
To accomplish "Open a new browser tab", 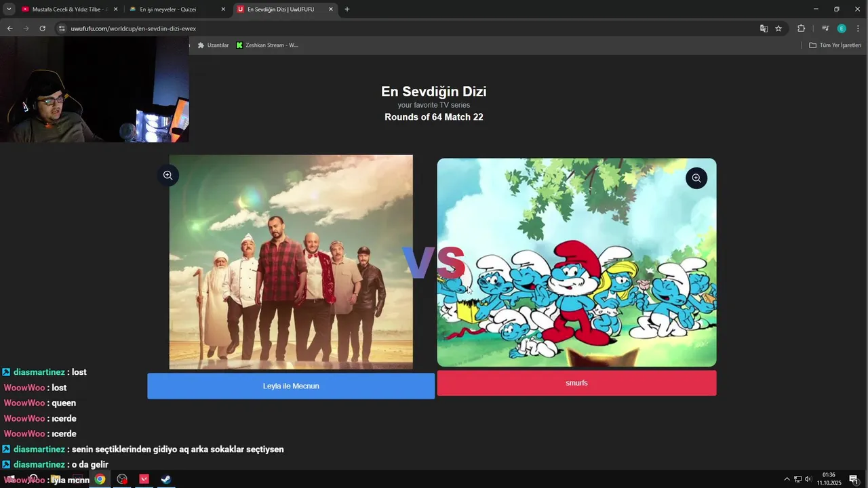I will pyautogui.click(x=347, y=9).
